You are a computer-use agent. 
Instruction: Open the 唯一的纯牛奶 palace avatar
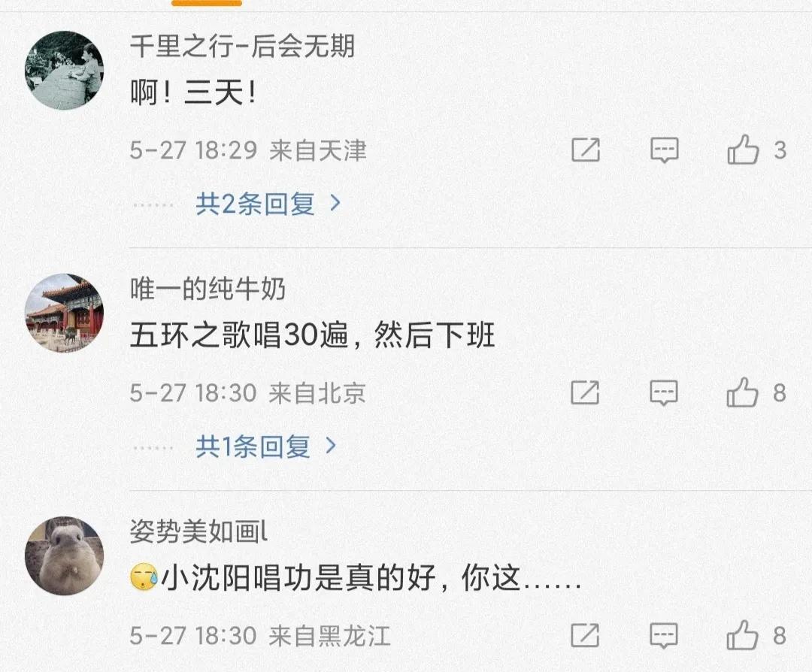tap(64, 313)
